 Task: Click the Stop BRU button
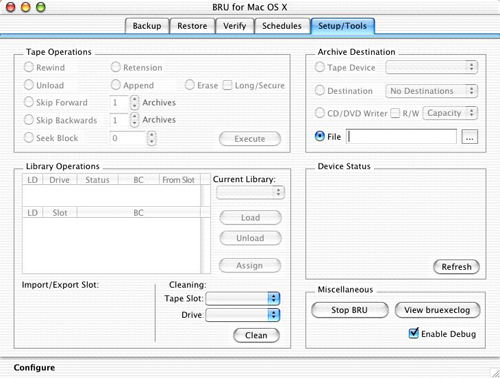point(350,310)
